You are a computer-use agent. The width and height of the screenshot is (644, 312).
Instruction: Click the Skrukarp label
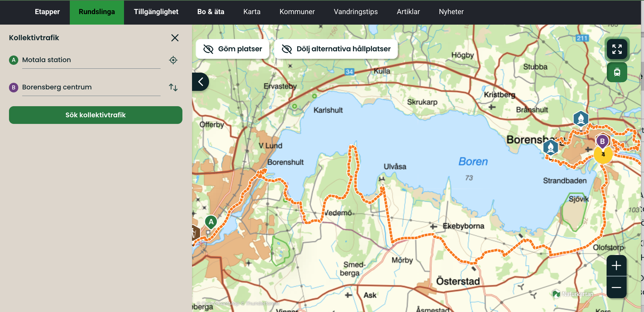(422, 102)
